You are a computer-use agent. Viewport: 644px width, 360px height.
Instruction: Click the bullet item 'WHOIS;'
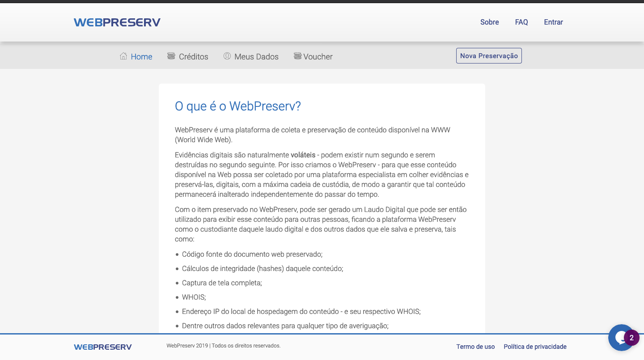coord(194,297)
